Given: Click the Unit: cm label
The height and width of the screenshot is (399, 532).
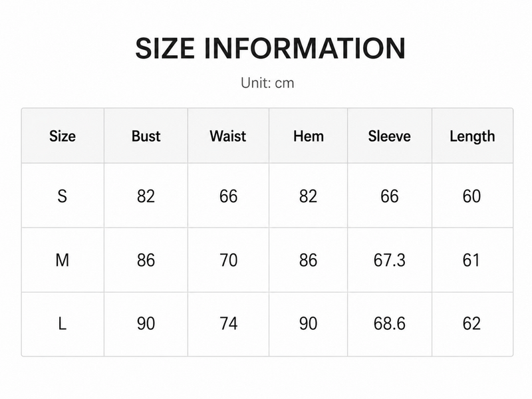Looking at the screenshot, I should pyautogui.click(x=267, y=83).
